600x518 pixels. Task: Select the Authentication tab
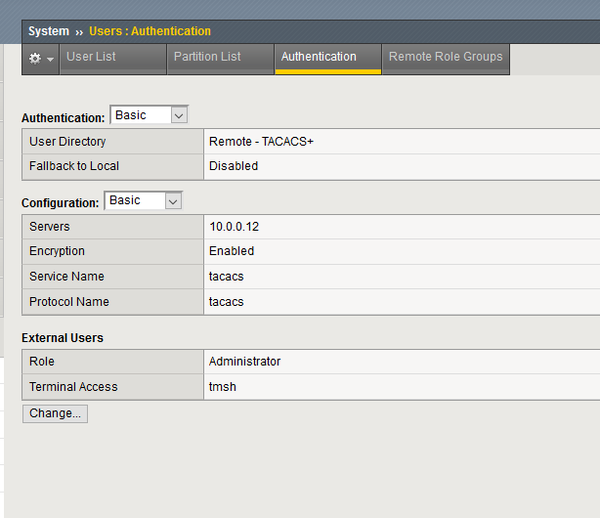coord(328,59)
